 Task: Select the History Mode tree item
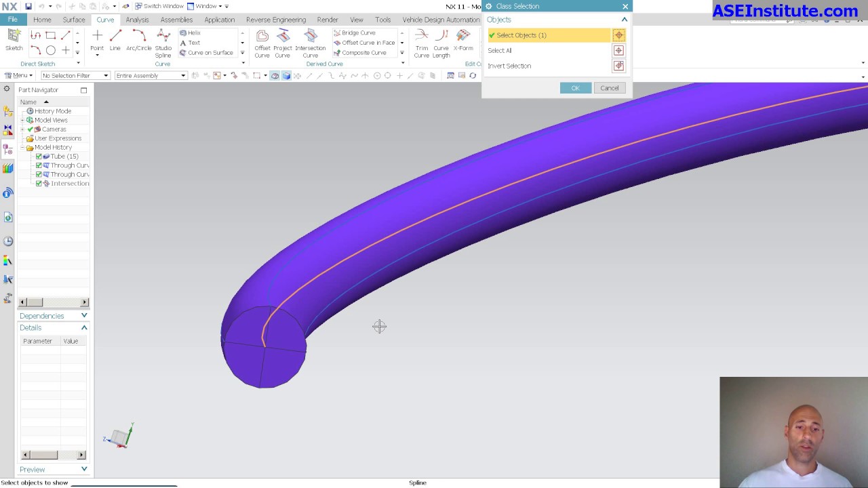[52, 111]
